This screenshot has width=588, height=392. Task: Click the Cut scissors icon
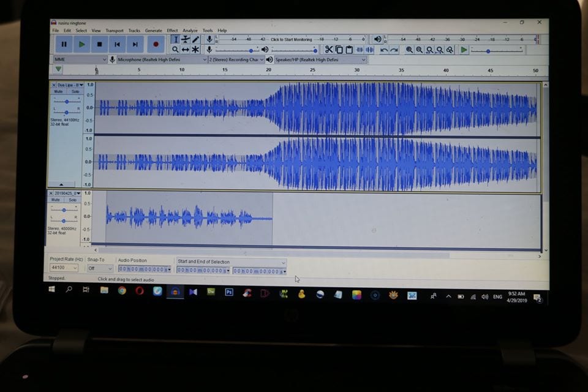click(x=329, y=50)
